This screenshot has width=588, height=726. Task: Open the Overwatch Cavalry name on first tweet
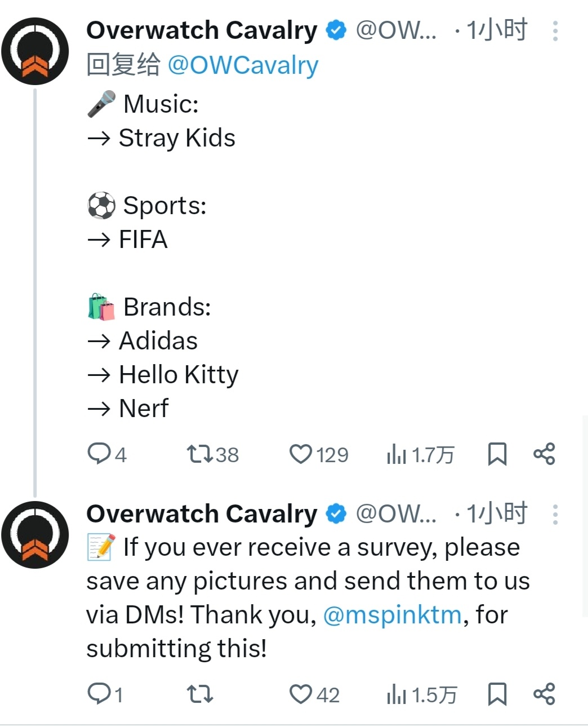(x=202, y=30)
